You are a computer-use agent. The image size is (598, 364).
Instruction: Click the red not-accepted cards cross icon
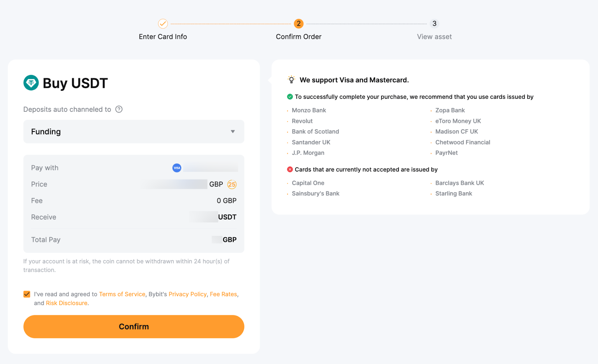290,169
